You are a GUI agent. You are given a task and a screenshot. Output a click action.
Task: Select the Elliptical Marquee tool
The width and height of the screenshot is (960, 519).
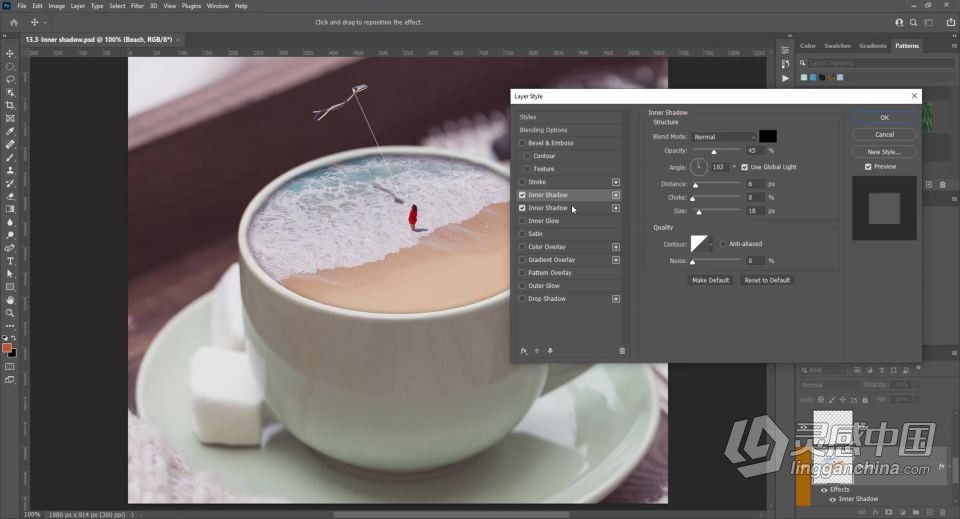click(10, 67)
